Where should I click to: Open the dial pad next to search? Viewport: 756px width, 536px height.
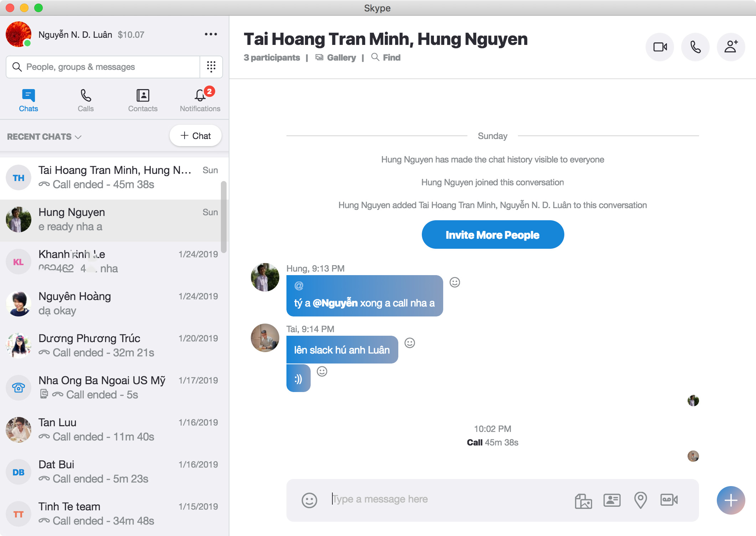(211, 67)
